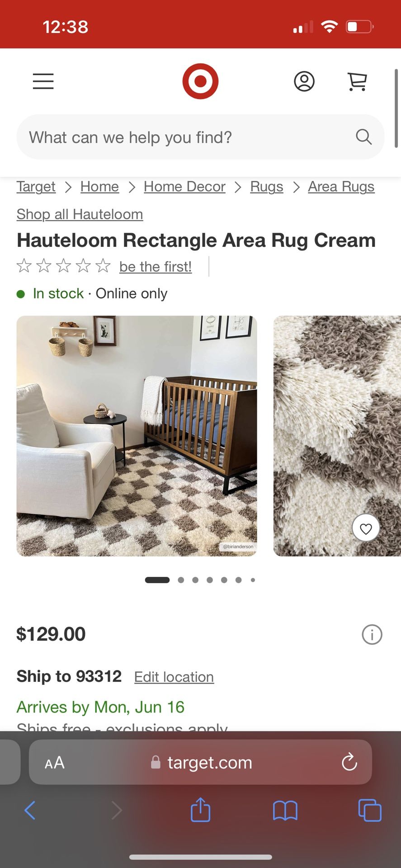View the shopping cart
Image resolution: width=401 pixels, height=868 pixels.
point(357,82)
